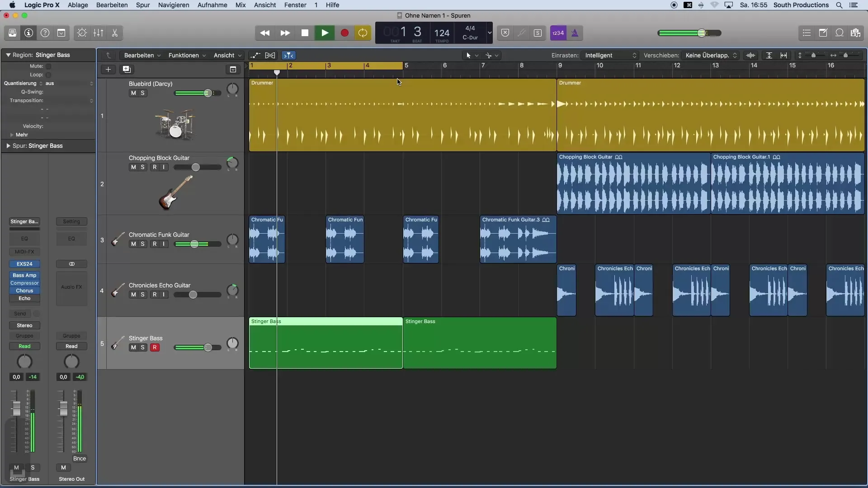This screenshot has height=488, width=868.
Task: Open the tracks area Ansicht dropdown
Action: click(x=227, y=55)
